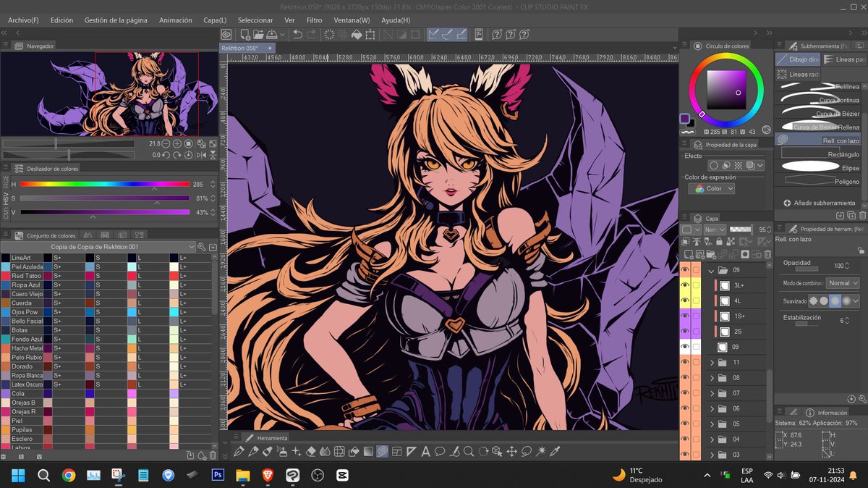The width and height of the screenshot is (868, 488).
Task: Hide layer 3L+ with its eye icon
Action: (x=685, y=285)
